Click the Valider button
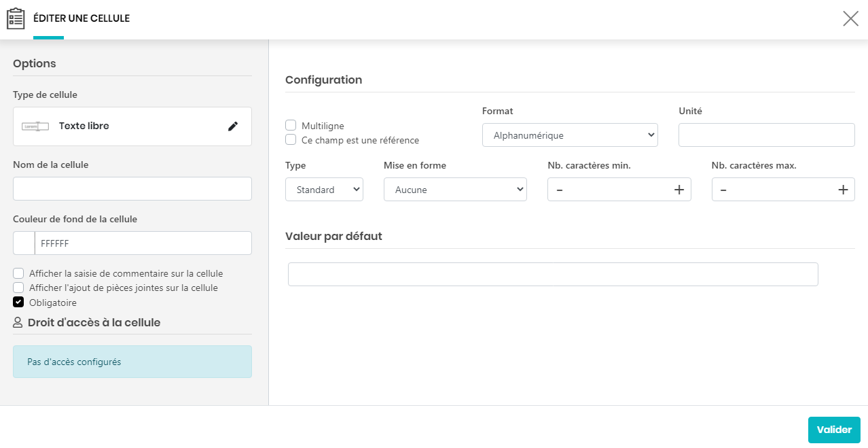868x448 pixels. pyautogui.click(x=833, y=430)
